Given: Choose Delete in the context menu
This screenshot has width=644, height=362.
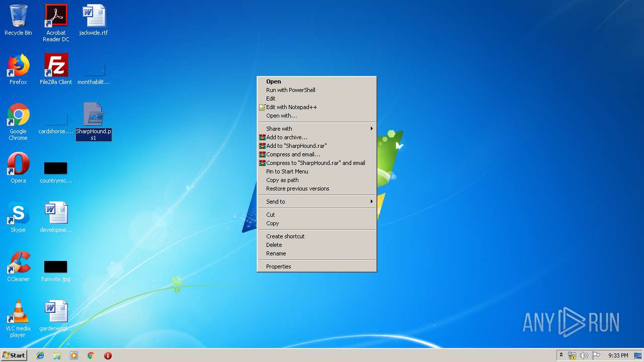Looking at the screenshot, I should (316, 245).
